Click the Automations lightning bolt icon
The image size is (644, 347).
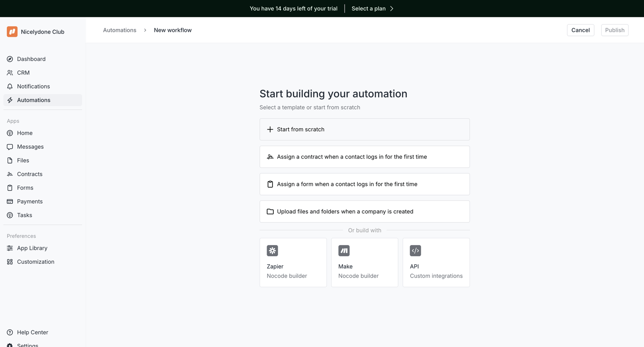(x=10, y=100)
